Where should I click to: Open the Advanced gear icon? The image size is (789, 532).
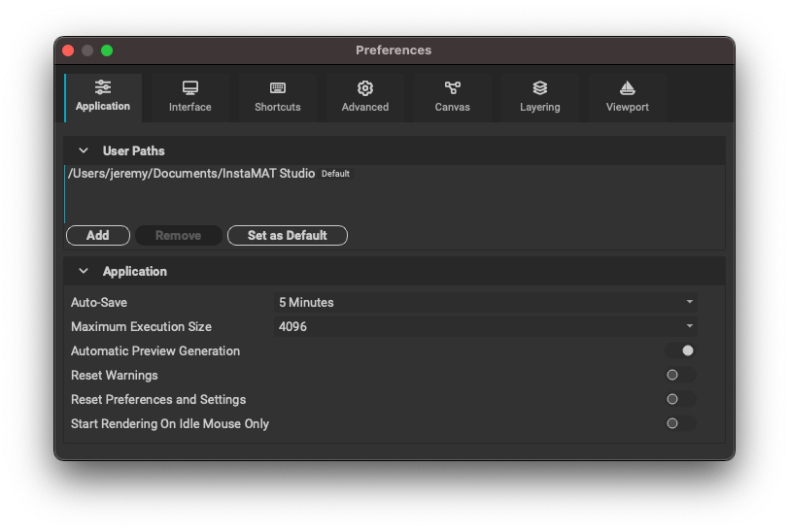click(364, 88)
